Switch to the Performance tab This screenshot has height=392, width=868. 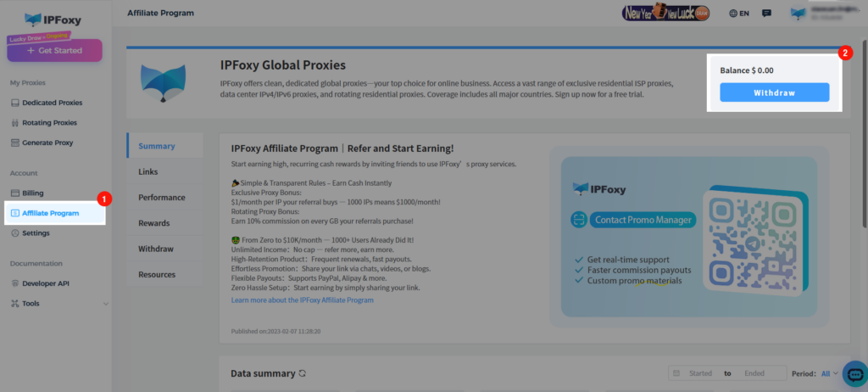(x=161, y=197)
